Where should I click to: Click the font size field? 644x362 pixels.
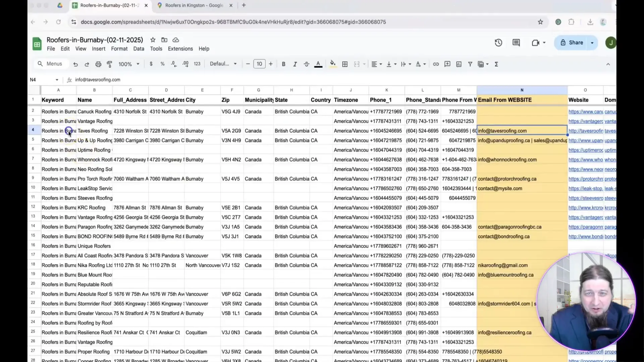point(259,64)
